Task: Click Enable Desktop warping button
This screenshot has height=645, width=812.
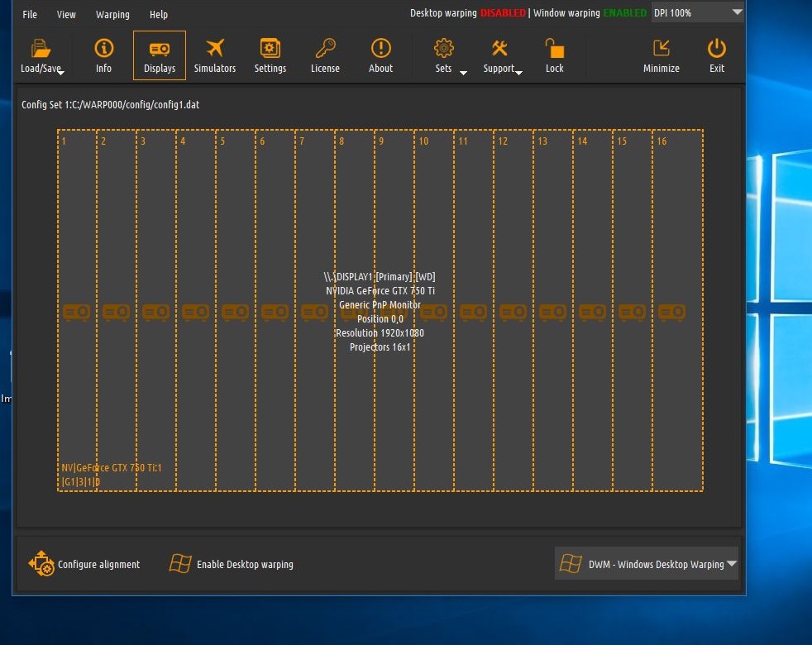Action: click(232, 564)
